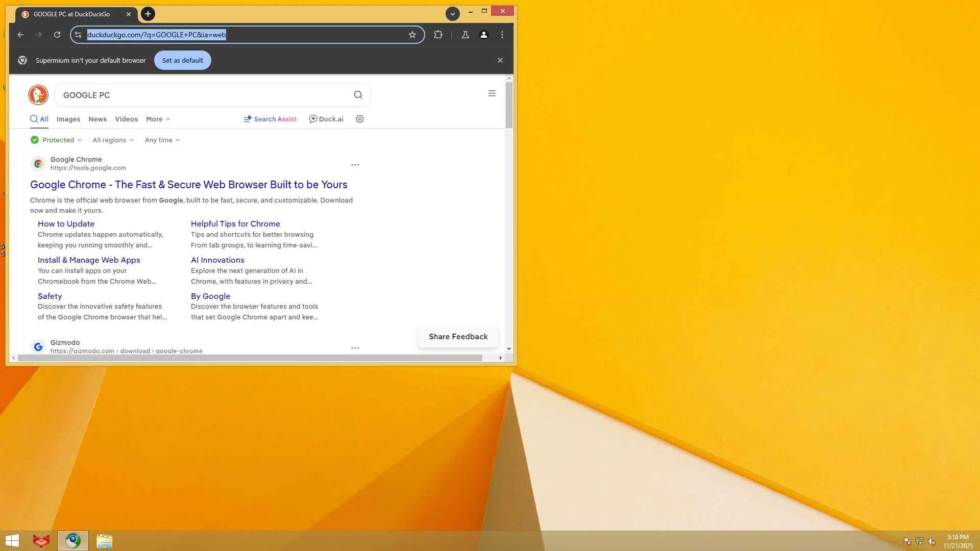The width and height of the screenshot is (980, 551).
Task: Open the Any time filter dropdown
Action: click(x=162, y=140)
